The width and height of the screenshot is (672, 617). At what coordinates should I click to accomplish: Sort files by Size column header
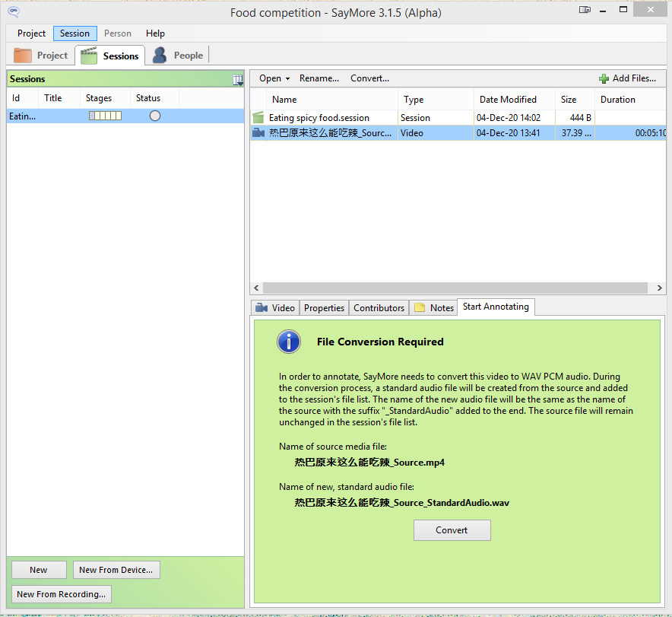(575, 100)
